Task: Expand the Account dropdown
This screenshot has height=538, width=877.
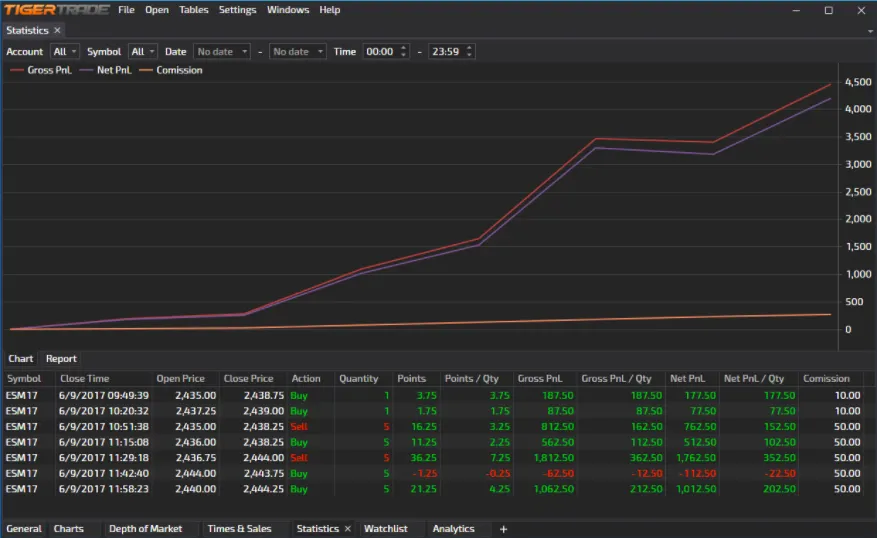Action: coord(64,51)
